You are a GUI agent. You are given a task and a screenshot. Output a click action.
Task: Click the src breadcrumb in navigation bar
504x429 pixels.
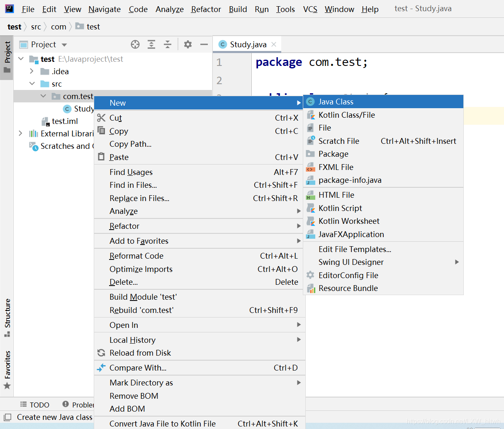[36, 27]
